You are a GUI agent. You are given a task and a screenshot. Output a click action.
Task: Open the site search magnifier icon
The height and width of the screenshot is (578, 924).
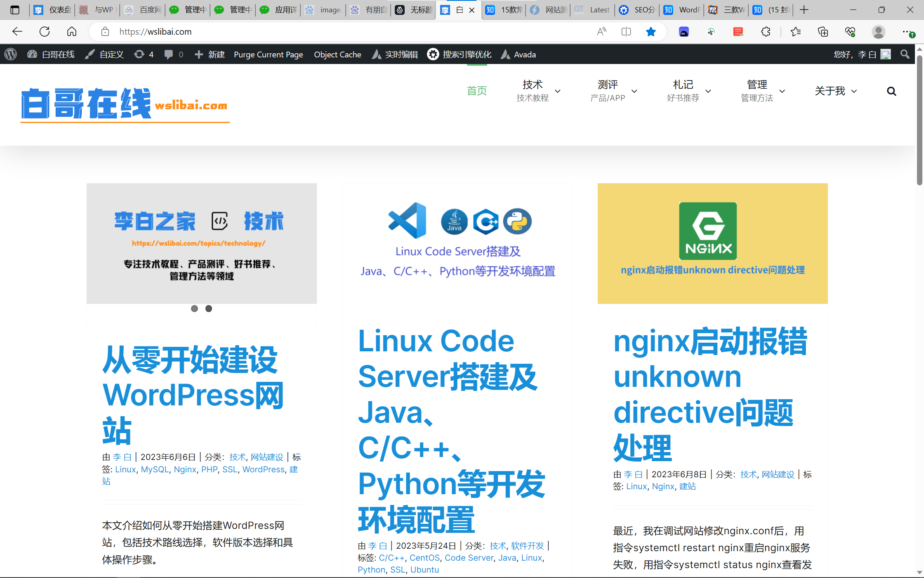tap(891, 91)
